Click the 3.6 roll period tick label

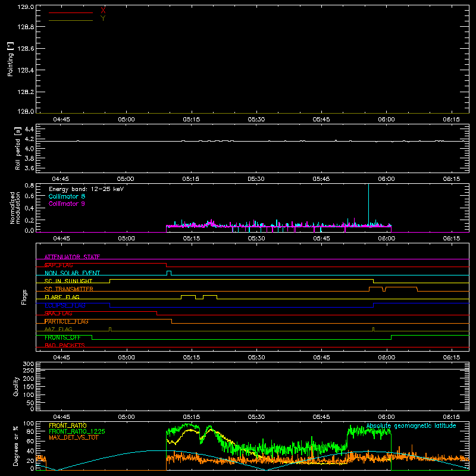pos(29,168)
